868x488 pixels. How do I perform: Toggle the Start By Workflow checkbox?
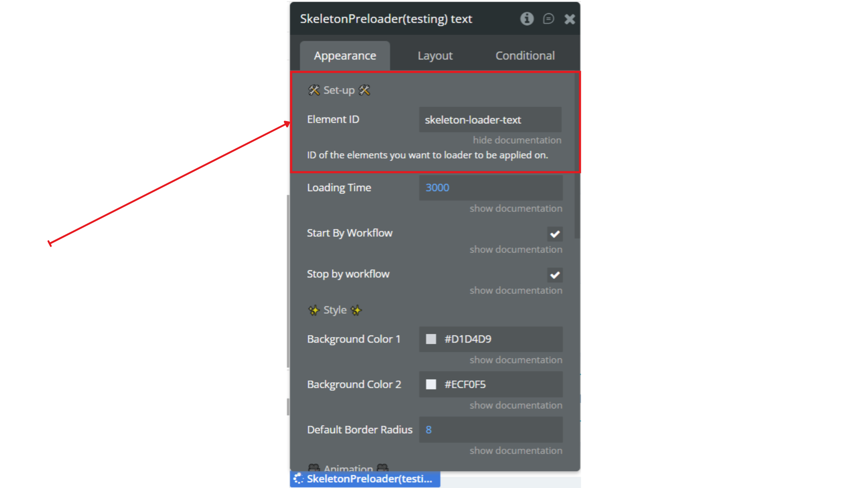tap(555, 234)
